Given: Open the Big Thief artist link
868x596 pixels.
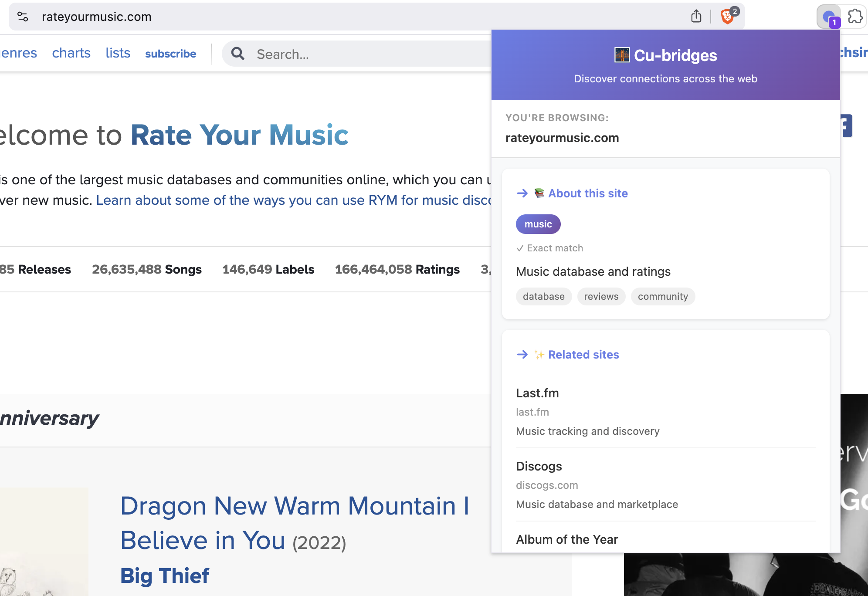Looking at the screenshot, I should pyautogui.click(x=165, y=576).
